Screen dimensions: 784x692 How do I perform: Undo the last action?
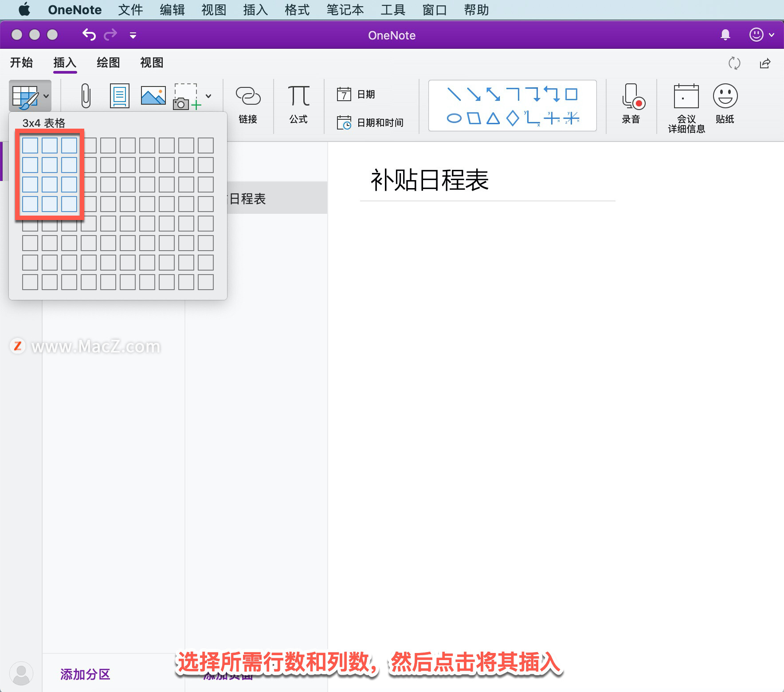(x=89, y=35)
